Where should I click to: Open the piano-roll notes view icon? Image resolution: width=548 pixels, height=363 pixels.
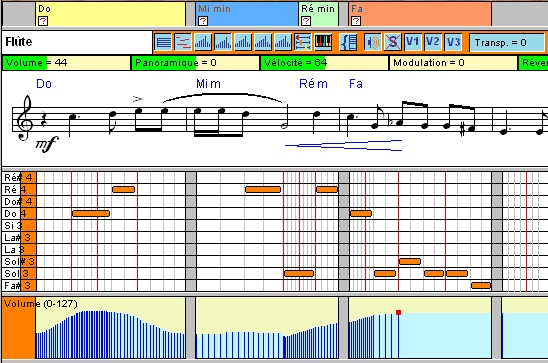[x=183, y=42]
